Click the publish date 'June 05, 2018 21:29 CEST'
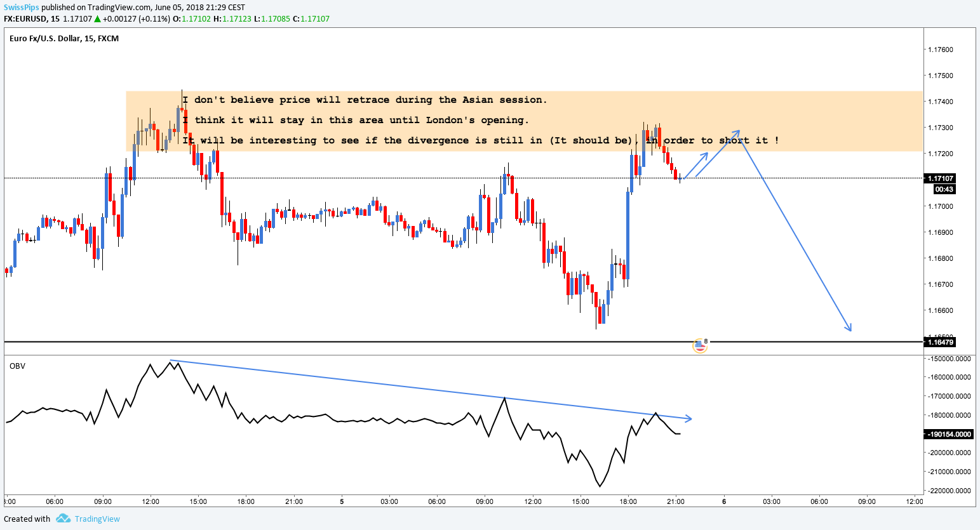The image size is (980, 530). pos(200,8)
